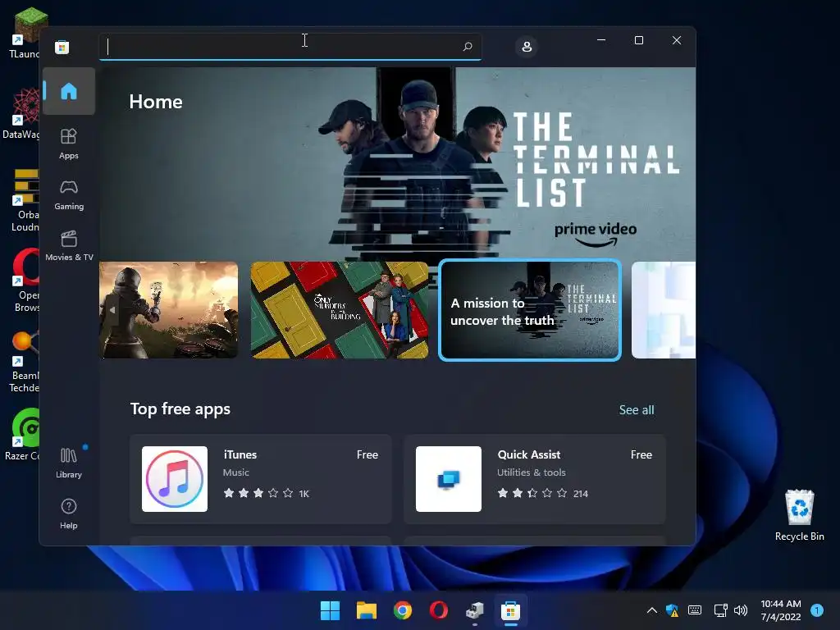The width and height of the screenshot is (840, 630).
Task: Click the Home heading text
Action: pos(156,102)
